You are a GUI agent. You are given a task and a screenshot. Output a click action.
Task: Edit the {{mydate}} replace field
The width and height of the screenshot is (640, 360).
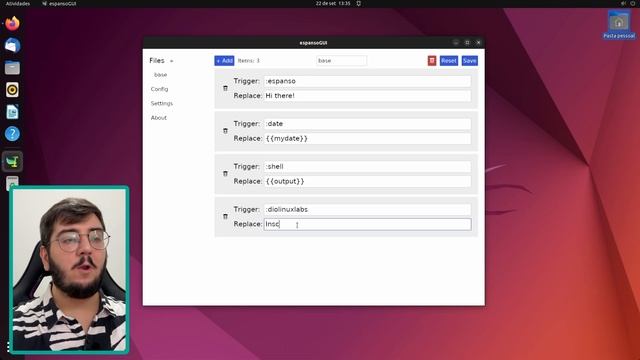coord(367,139)
